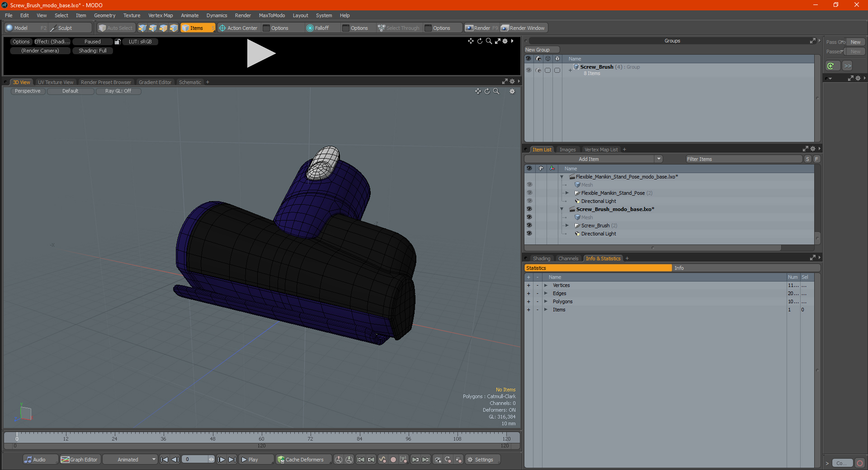Open the MaxToModo menu
868x470 pixels.
click(x=272, y=15)
